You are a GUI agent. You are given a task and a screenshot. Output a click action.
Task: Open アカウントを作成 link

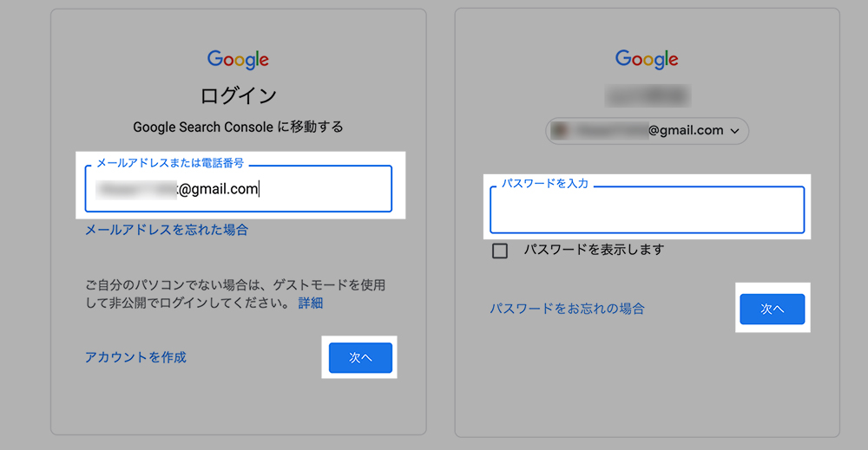[x=135, y=357]
